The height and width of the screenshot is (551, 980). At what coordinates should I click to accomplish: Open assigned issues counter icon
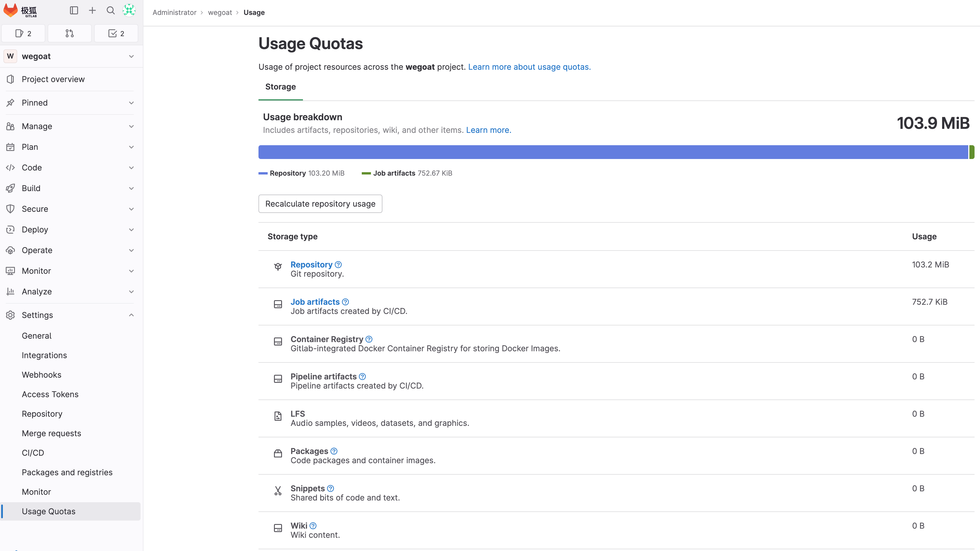(x=23, y=34)
